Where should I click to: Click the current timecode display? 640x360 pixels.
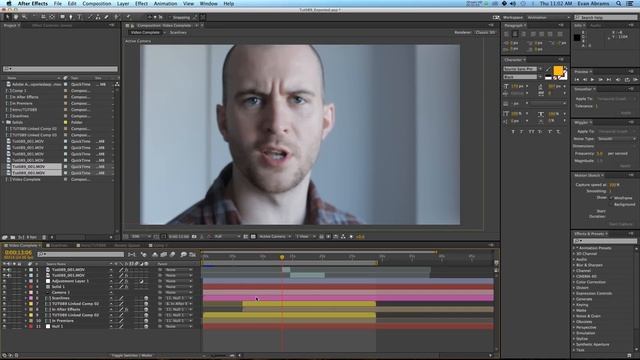18,253
